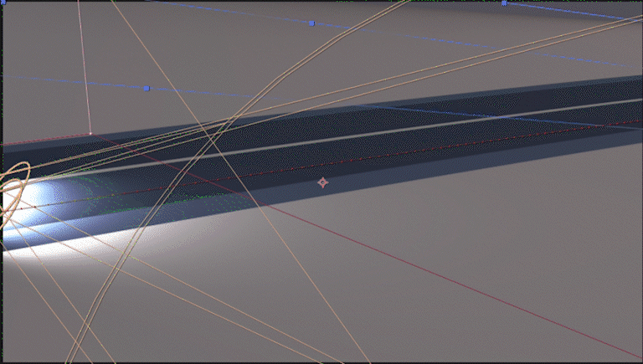
Task: Select the solid blue line crossing the beam
Action: [x=492, y=117]
